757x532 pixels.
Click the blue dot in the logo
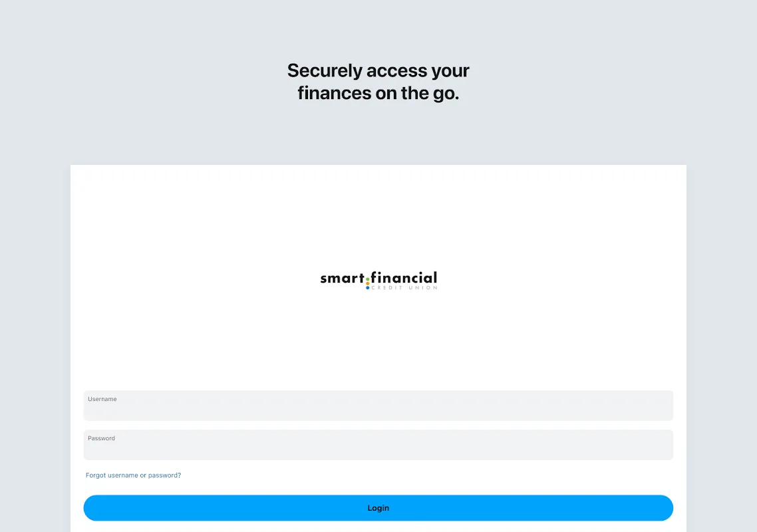(x=368, y=288)
